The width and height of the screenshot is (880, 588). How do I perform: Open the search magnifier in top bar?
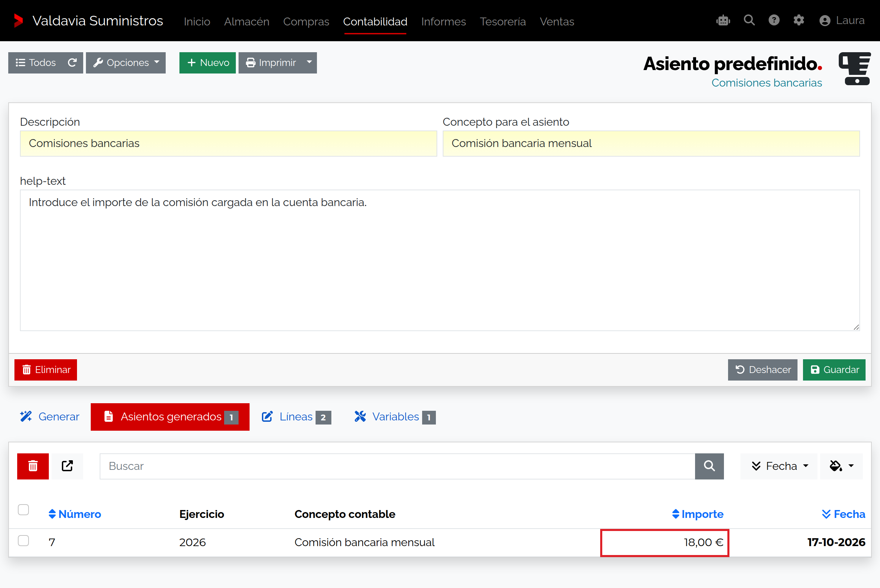point(749,20)
